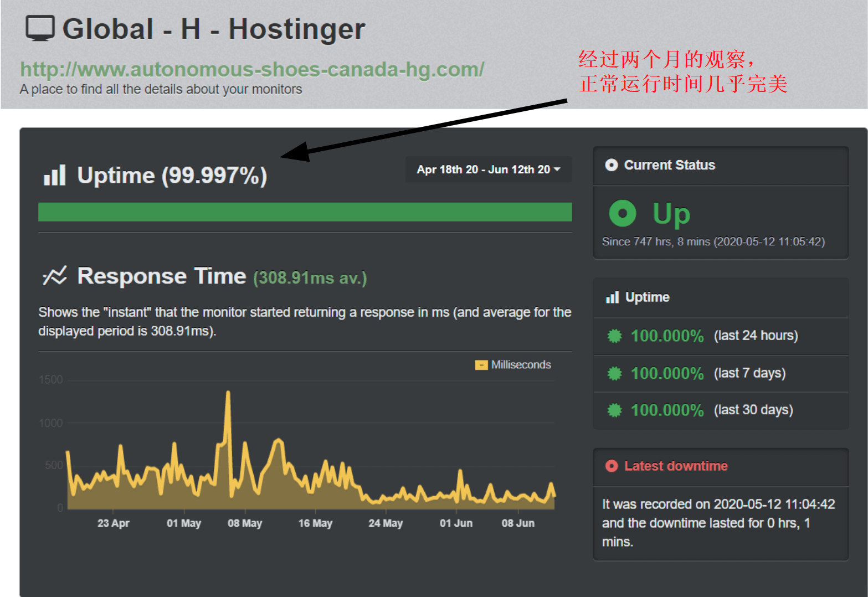
Task: Click the '08 Jun' axis label on the chart
Action: pyautogui.click(x=518, y=523)
